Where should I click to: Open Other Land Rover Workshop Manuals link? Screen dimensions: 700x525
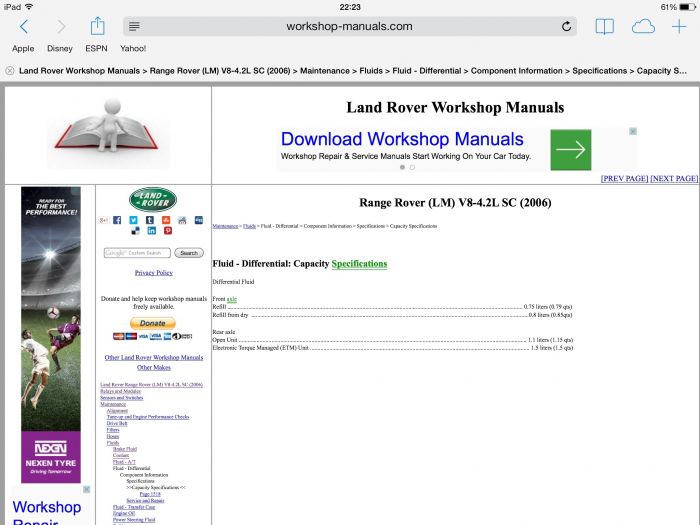154,357
